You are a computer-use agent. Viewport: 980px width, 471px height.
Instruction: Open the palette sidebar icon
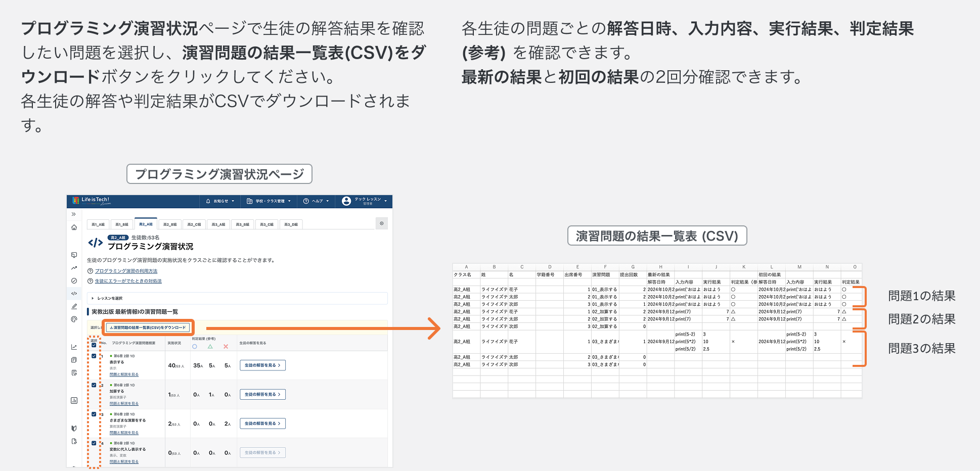click(74, 319)
